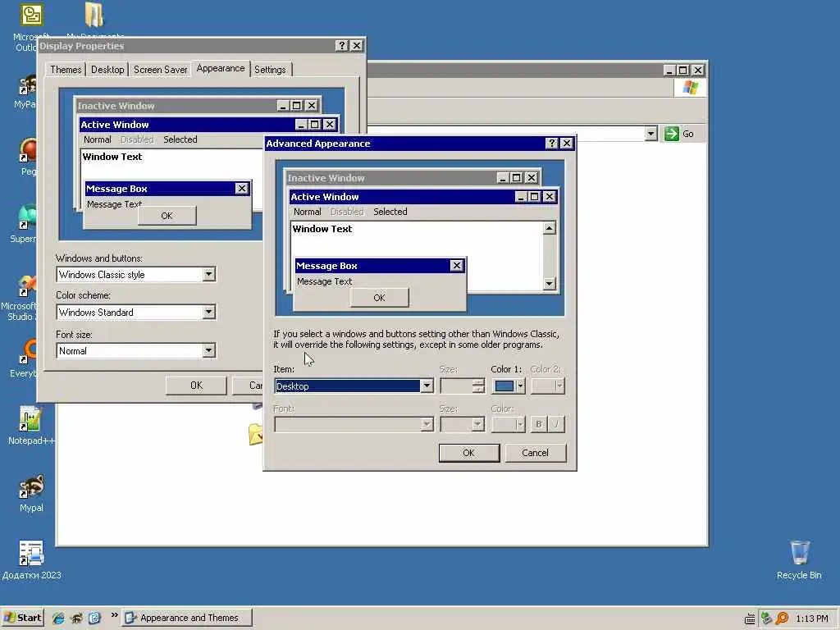The image size is (840, 630).
Task: Expand the quick launch overflow chevron
Action: [114, 615]
